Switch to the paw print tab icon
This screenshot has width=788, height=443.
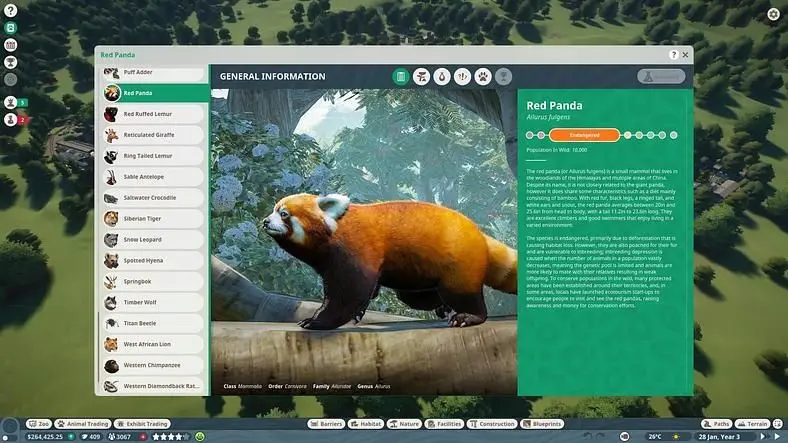(x=483, y=76)
